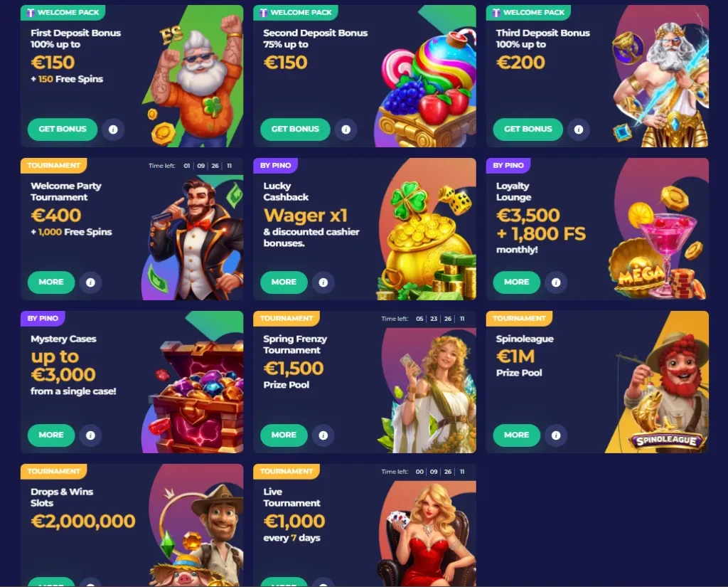Select the Drops & Wins Slots card image
The width and height of the screenshot is (728, 587).
click(x=196, y=534)
